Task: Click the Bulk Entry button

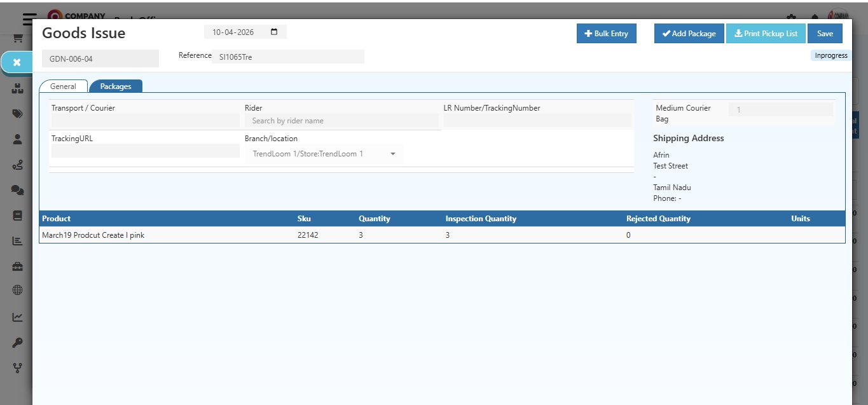Action: (606, 33)
